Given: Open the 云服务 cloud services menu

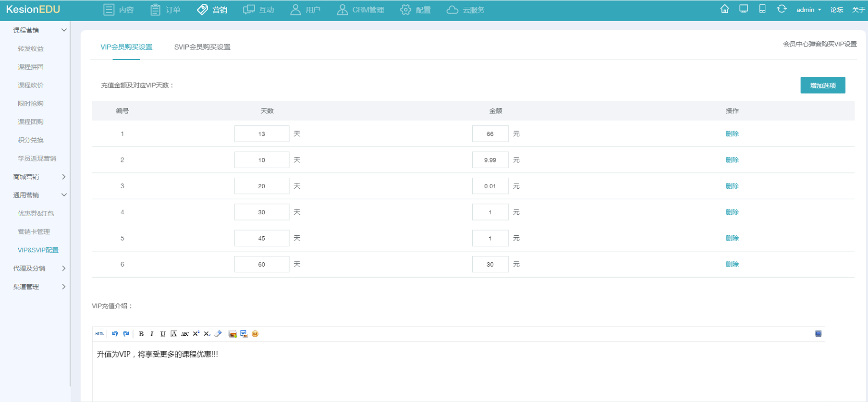Looking at the screenshot, I should pyautogui.click(x=465, y=10).
